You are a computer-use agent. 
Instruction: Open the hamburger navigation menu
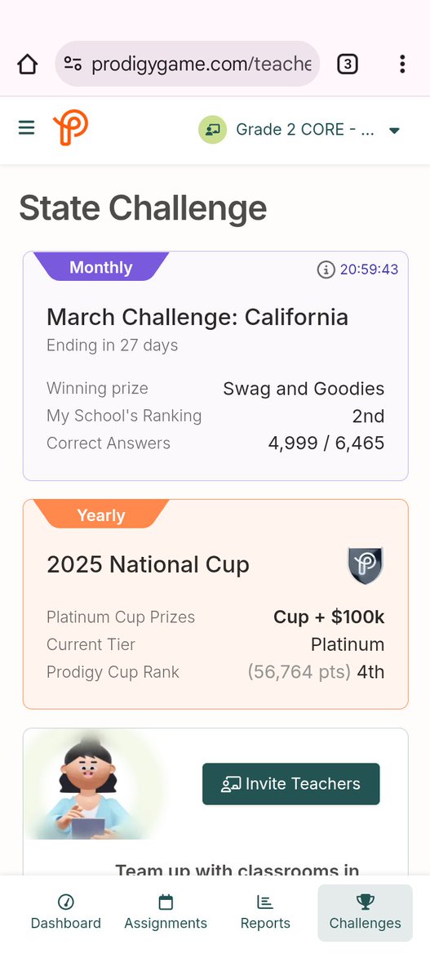(x=27, y=128)
